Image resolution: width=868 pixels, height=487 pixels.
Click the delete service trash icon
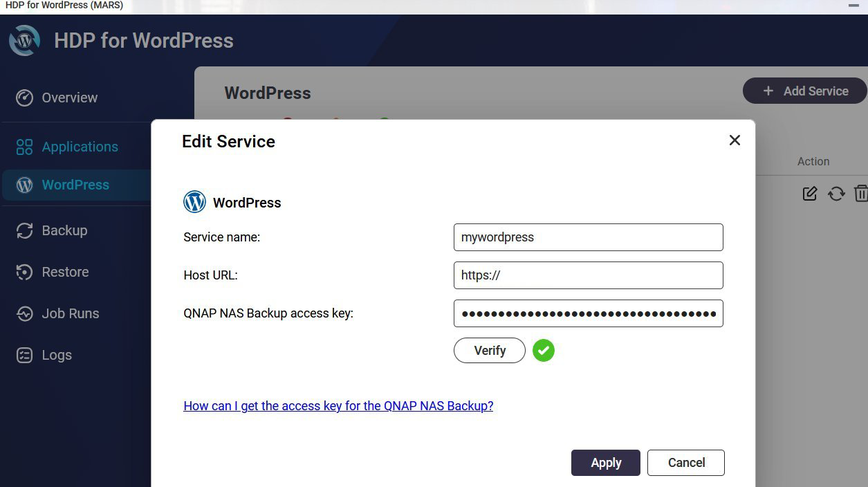[x=860, y=194]
